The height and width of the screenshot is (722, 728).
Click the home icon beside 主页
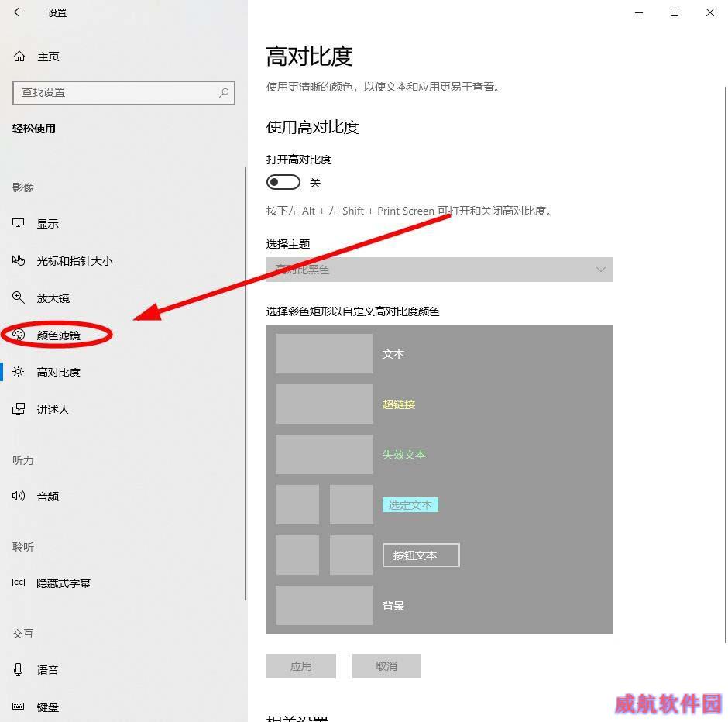(x=19, y=57)
